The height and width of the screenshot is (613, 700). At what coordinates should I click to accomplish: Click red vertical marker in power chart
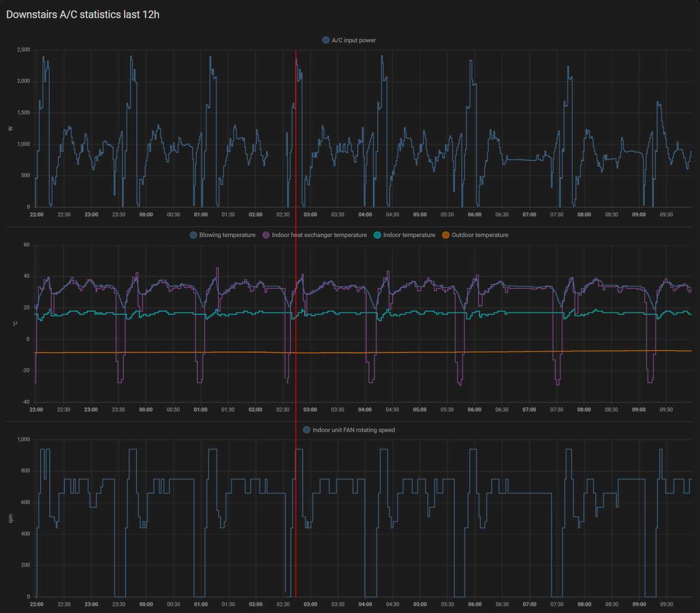(296, 128)
